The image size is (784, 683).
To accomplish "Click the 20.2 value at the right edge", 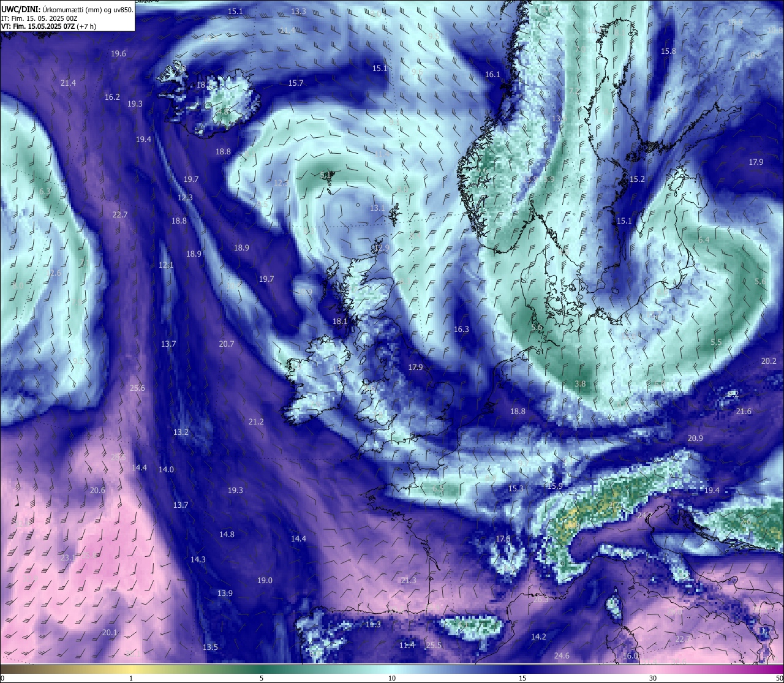I will tap(769, 361).
